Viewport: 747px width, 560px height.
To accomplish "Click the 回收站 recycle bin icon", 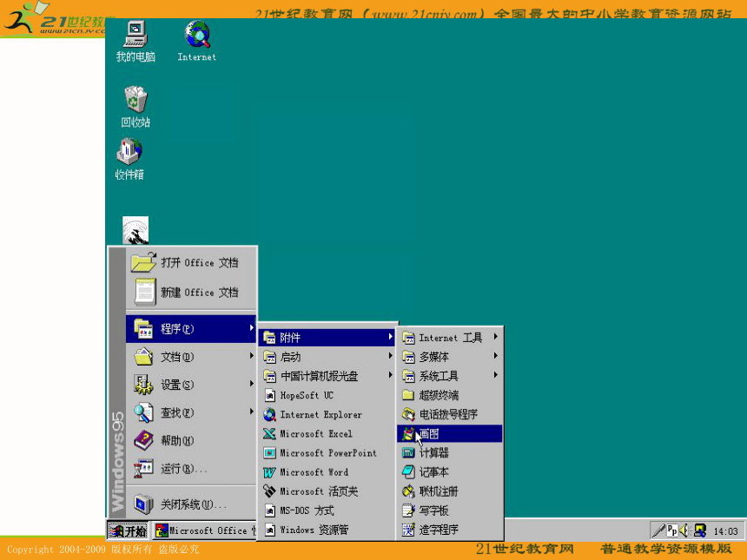I will 136,107.
